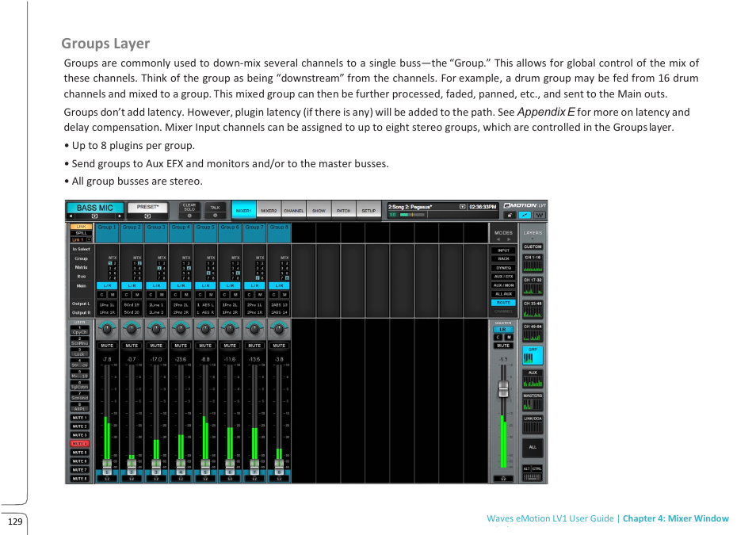Toggle the SPILL button
The height and width of the screenshot is (535, 756).
81,233
